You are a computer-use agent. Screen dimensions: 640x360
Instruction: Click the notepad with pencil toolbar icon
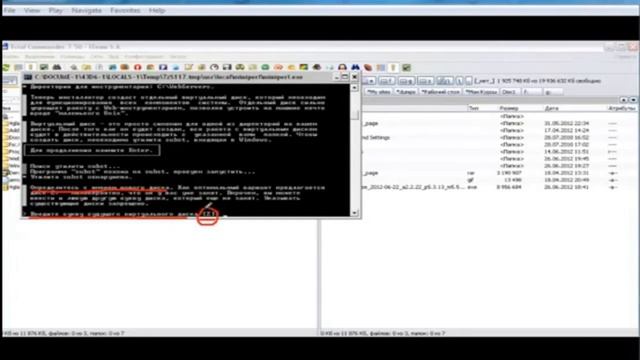(189, 67)
